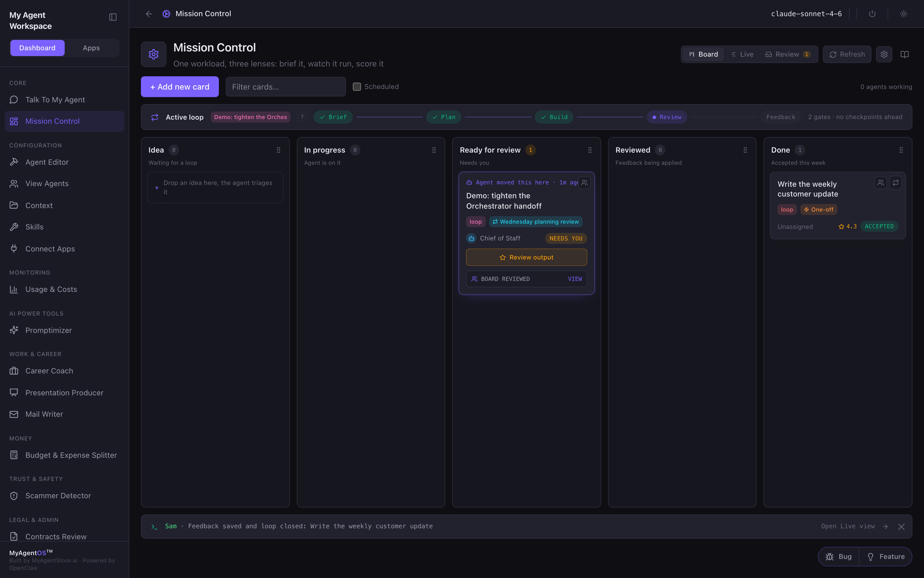Screen dimensions: 924x578
Task: Collapse the sidebar panel icon
Action: [113, 17]
